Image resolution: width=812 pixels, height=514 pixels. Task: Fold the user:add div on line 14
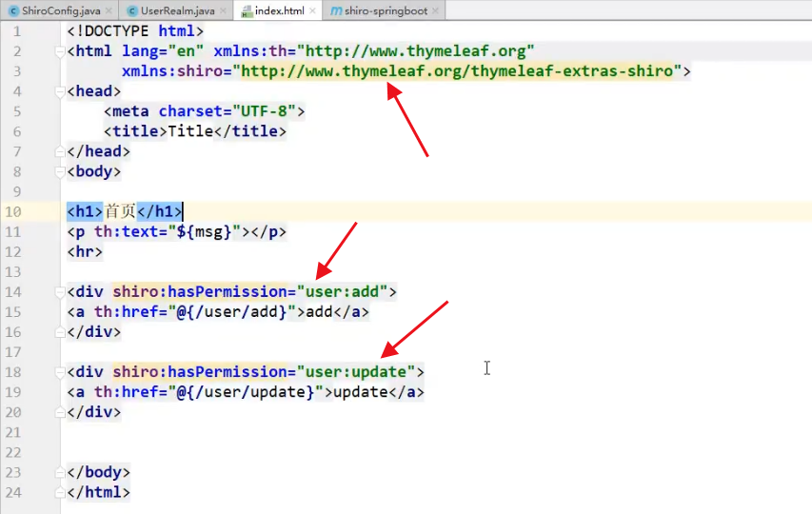click(x=60, y=292)
